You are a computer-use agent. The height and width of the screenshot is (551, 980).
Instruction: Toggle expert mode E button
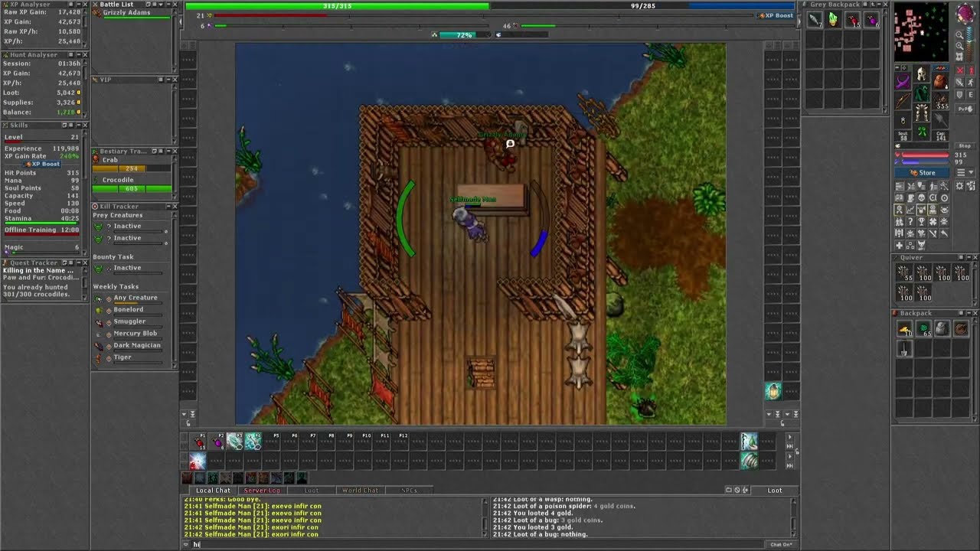(x=972, y=95)
